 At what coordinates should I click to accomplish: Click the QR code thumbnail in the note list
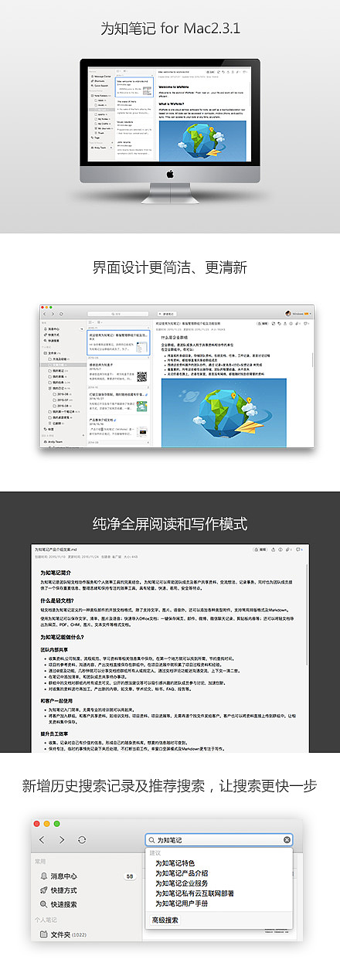click(x=142, y=376)
